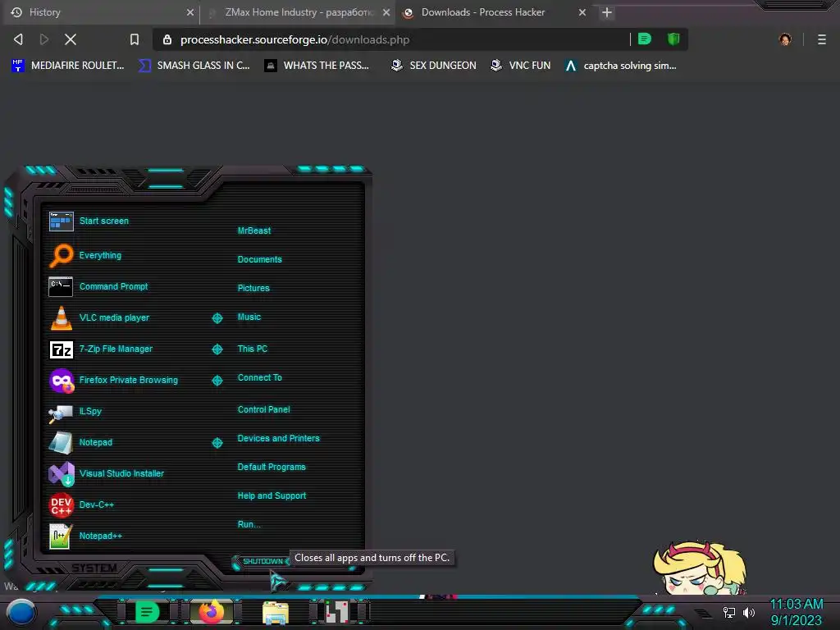
Task: Open Devices and Printers
Action: pyautogui.click(x=278, y=438)
